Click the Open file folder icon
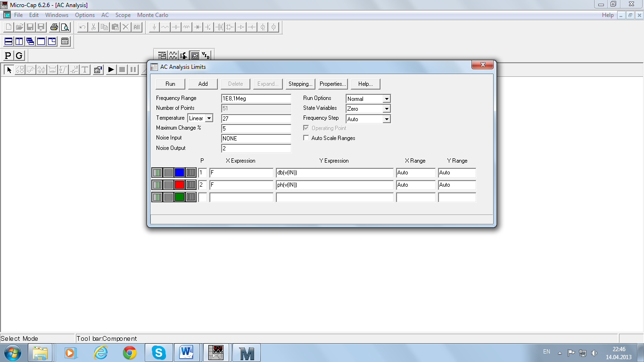 click(x=19, y=27)
